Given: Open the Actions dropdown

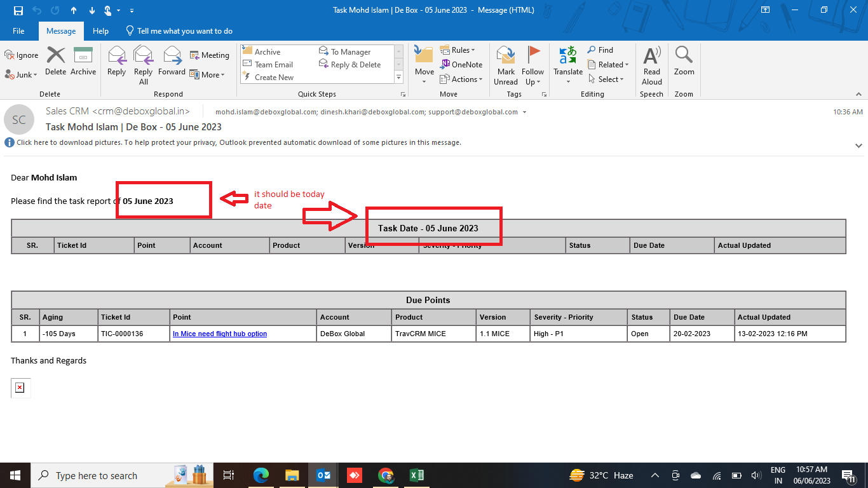Looking at the screenshot, I should (461, 79).
